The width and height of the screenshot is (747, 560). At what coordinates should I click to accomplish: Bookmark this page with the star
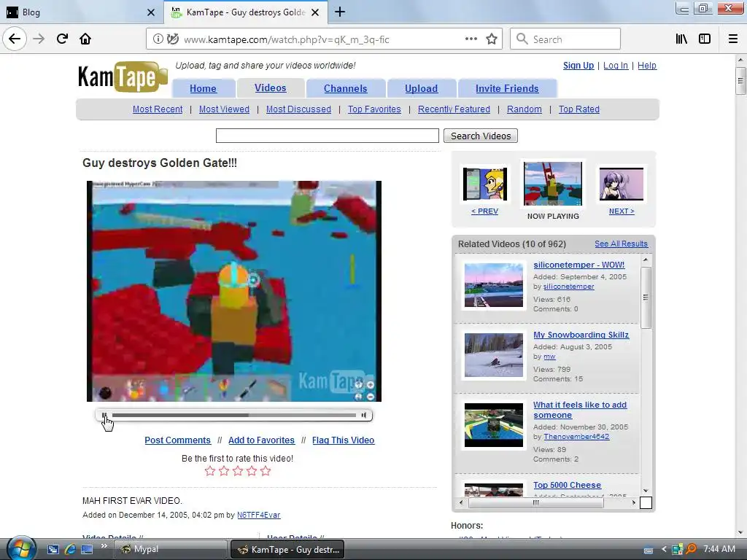(x=492, y=39)
